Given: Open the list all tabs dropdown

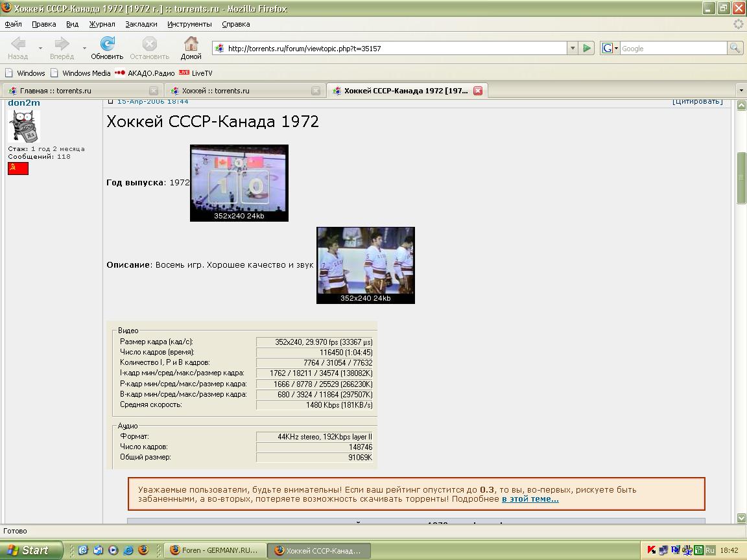Looking at the screenshot, I should 741,91.
